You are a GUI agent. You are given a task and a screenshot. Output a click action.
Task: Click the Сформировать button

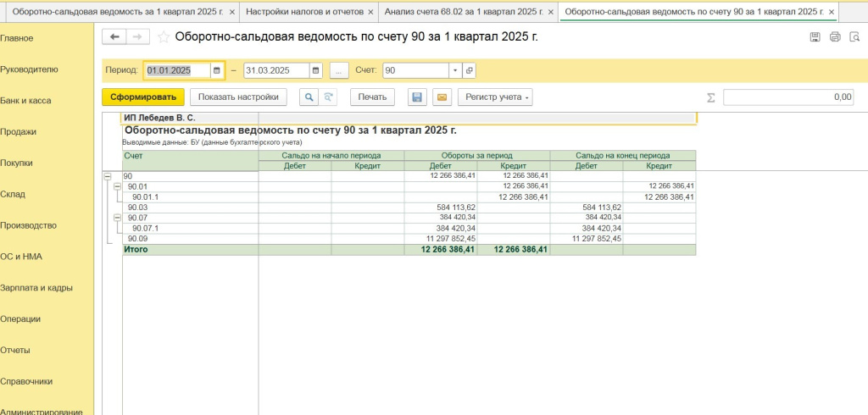point(142,97)
